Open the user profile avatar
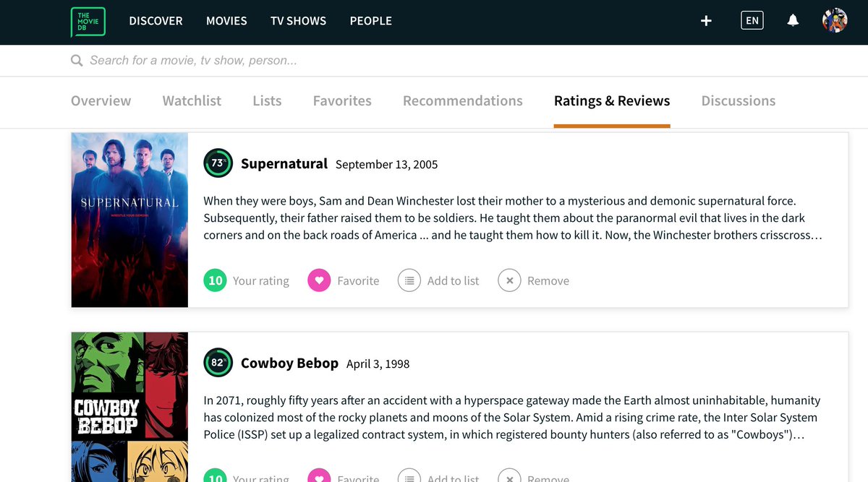The width and height of the screenshot is (868, 482). pyautogui.click(x=835, y=20)
